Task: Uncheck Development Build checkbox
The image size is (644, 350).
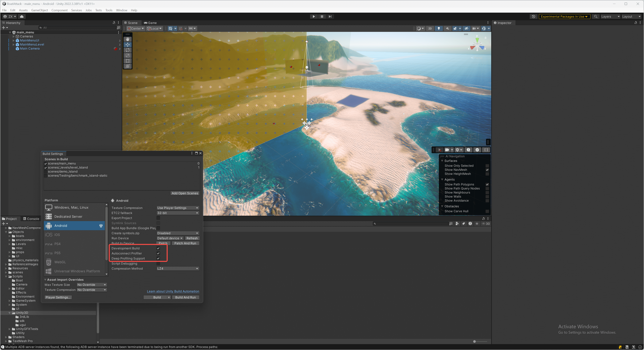Action: pos(158,248)
